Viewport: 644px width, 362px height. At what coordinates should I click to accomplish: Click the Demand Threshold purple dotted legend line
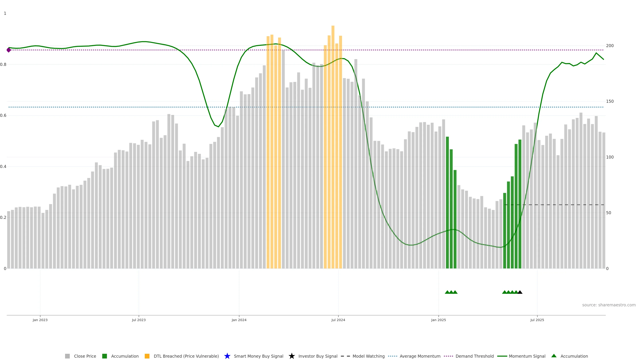coord(448,356)
